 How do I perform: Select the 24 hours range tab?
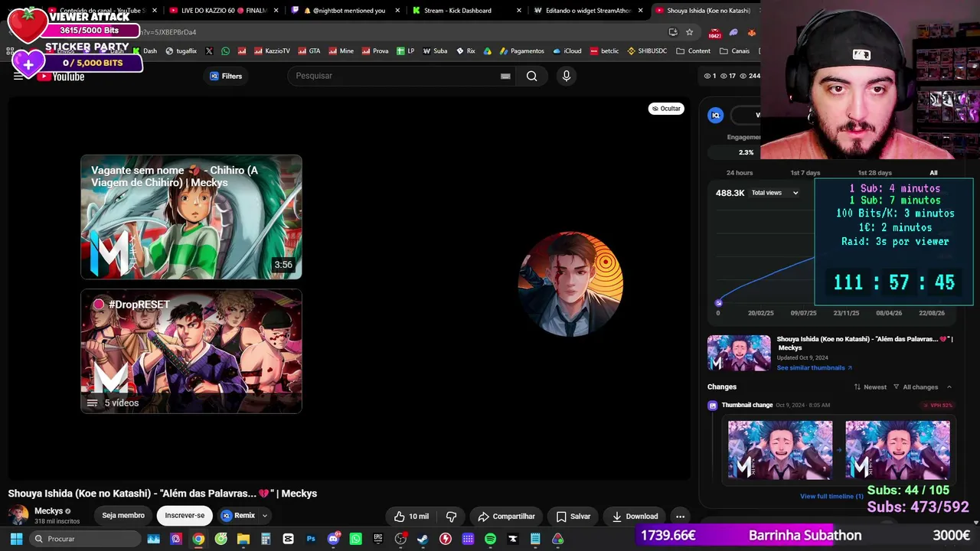(x=740, y=173)
